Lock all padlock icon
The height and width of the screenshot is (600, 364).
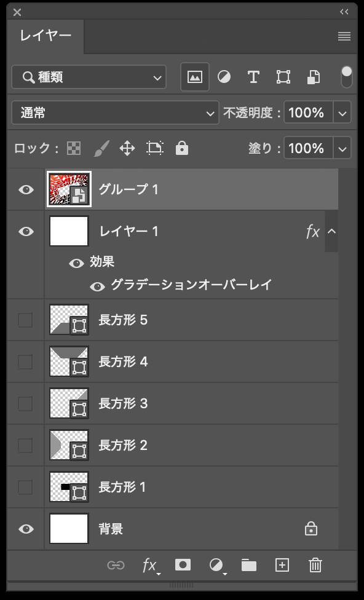182,148
